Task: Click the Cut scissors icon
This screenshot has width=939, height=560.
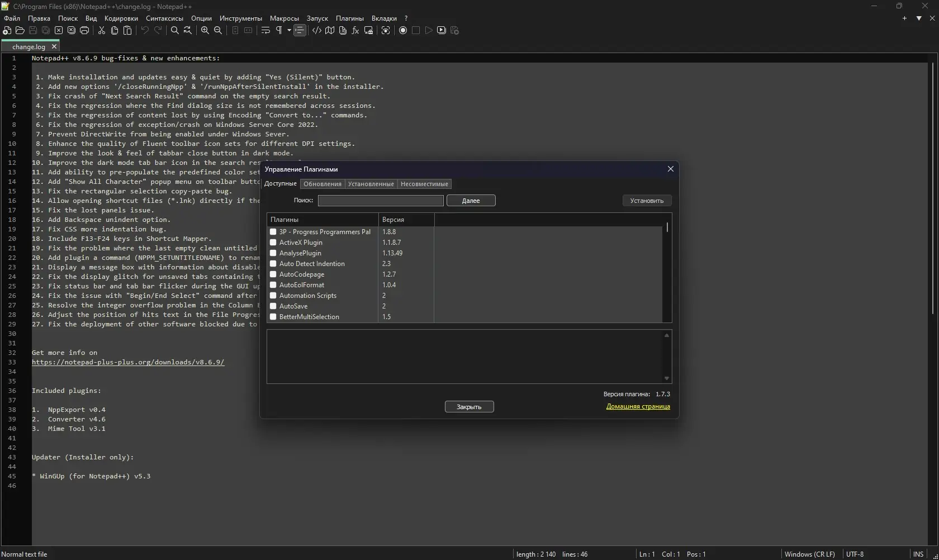Action: pyautogui.click(x=102, y=31)
